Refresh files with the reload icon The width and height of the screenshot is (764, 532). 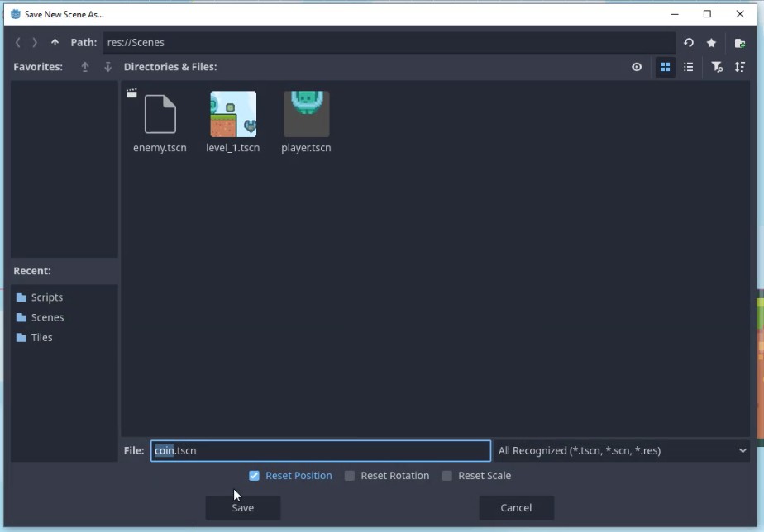coord(689,43)
